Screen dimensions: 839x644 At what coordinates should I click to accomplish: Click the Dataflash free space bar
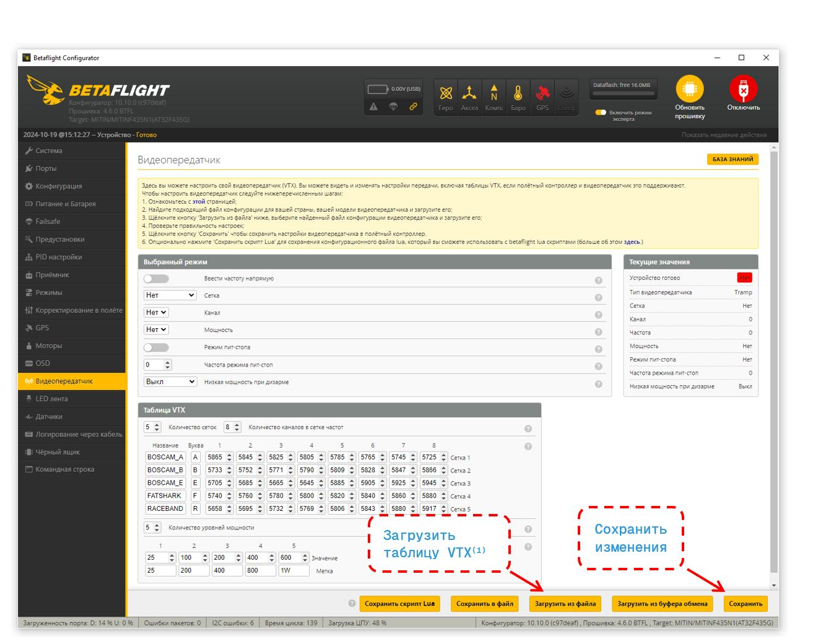point(624,94)
